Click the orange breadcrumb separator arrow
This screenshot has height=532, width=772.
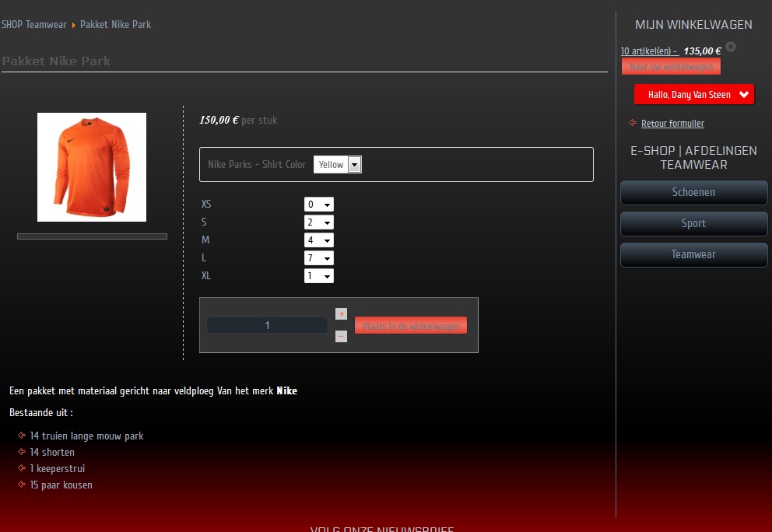74,25
